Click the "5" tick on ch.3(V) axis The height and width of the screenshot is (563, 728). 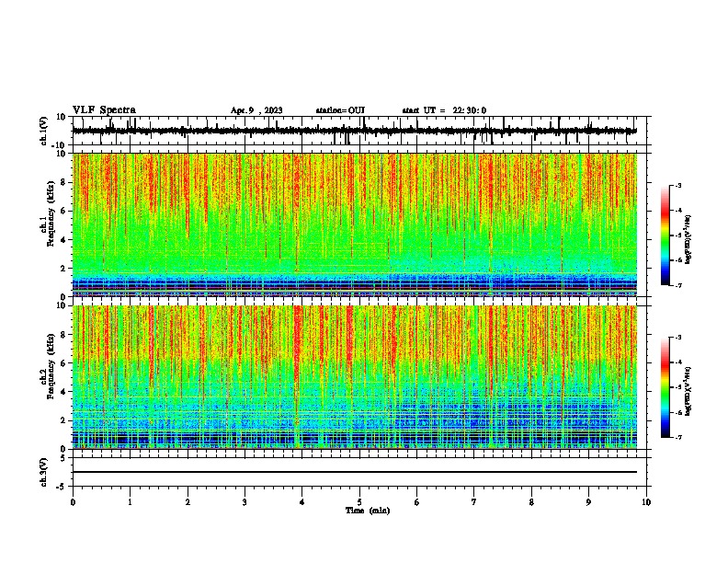(63, 457)
